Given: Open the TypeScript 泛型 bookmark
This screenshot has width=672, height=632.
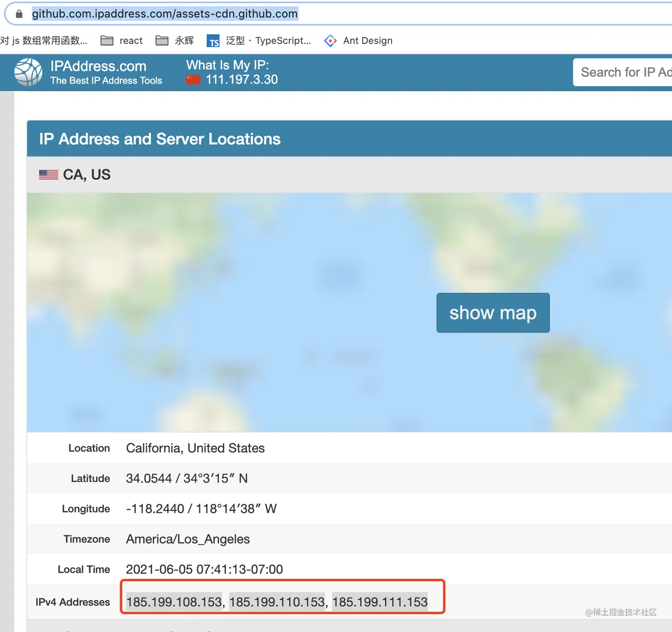Looking at the screenshot, I should pyautogui.click(x=259, y=40).
